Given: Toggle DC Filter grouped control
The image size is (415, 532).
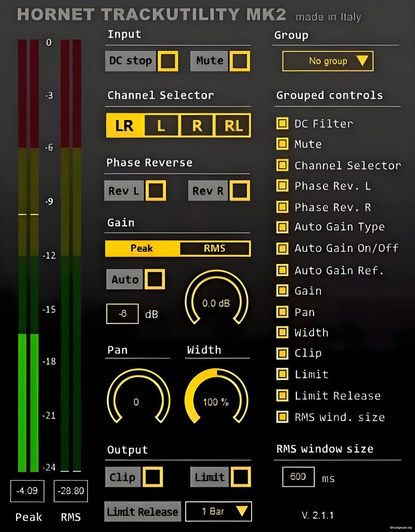Looking at the screenshot, I should pyautogui.click(x=282, y=124).
